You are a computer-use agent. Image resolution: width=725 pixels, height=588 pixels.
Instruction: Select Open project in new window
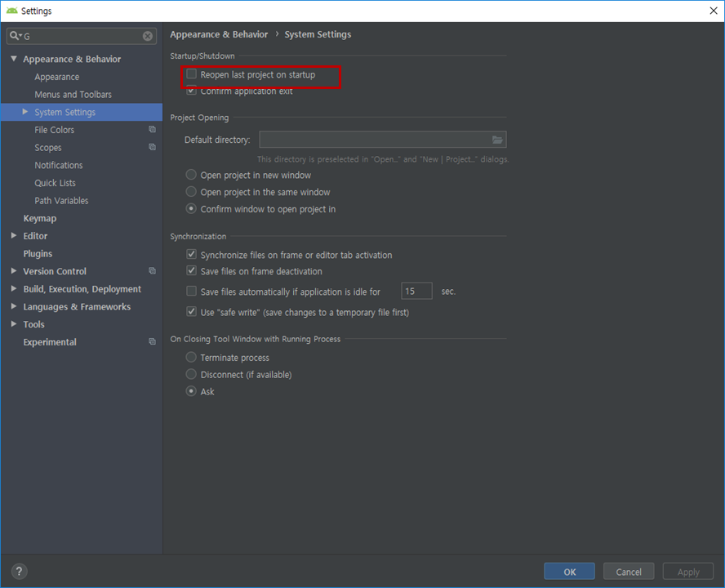pos(191,175)
